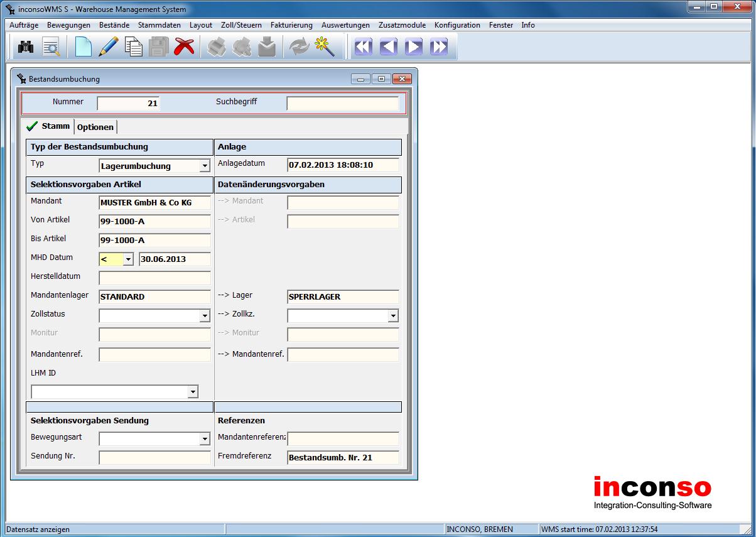
Task: Go to next record arrow
Action: coord(414,47)
